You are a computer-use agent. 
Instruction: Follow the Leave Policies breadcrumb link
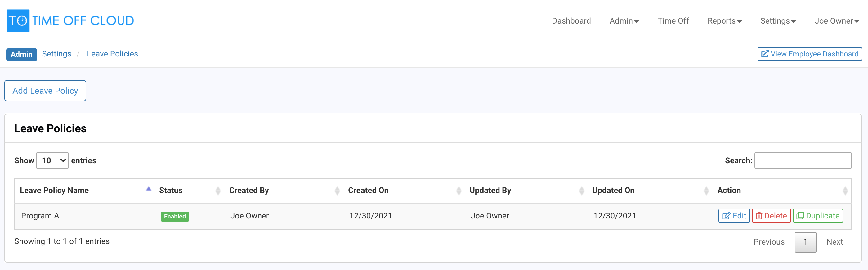coord(112,54)
